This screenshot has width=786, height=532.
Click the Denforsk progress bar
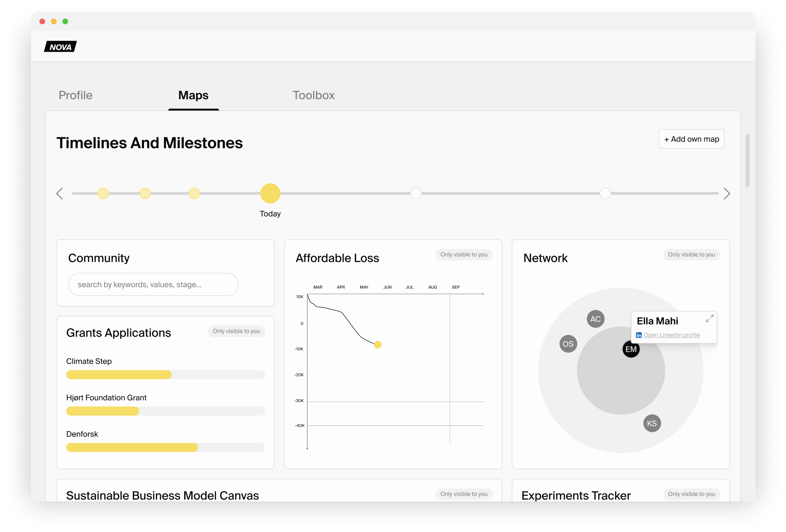(x=165, y=447)
